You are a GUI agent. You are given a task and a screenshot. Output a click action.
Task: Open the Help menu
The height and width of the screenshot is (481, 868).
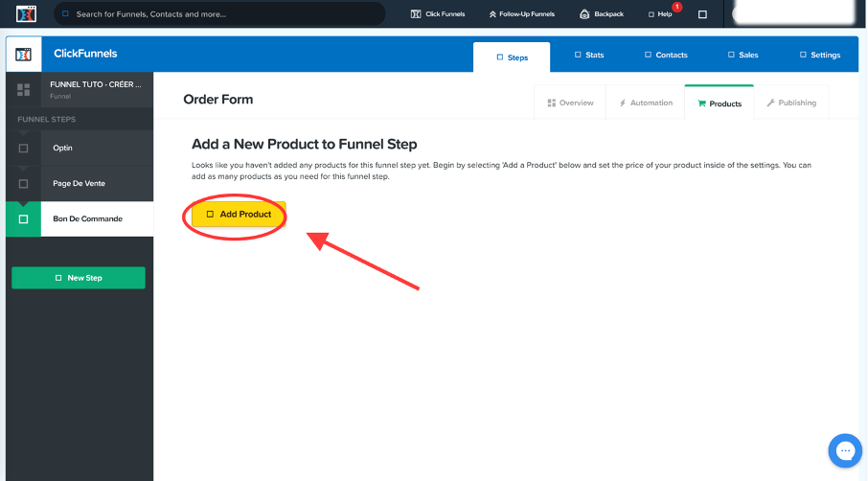pyautogui.click(x=660, y=14)
